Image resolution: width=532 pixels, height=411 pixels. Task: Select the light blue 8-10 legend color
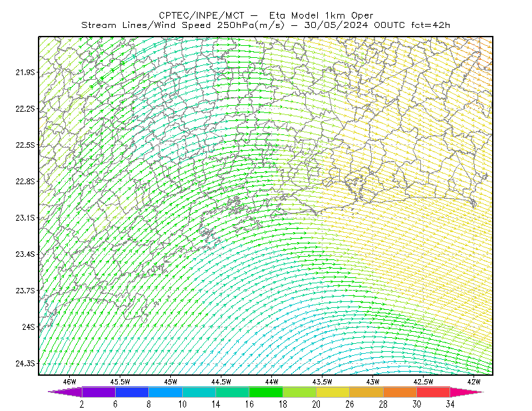click(166, 392)
